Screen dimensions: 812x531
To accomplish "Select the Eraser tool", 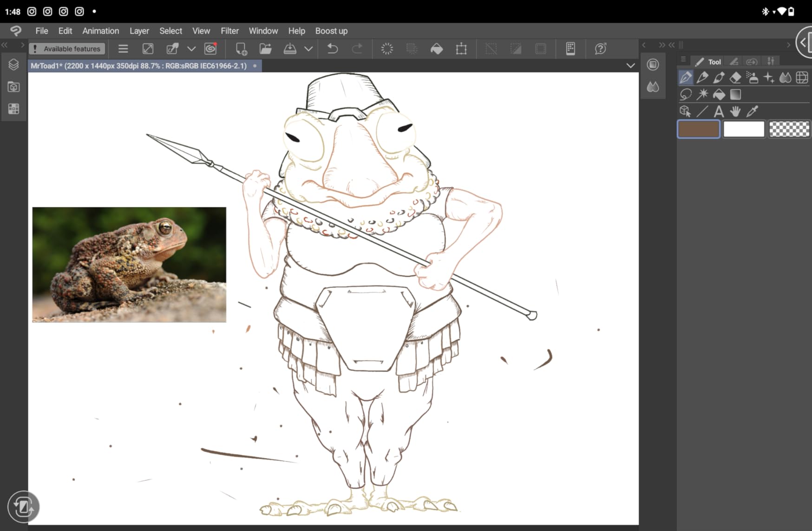I will pyautogui.click(x=735, y=78).
